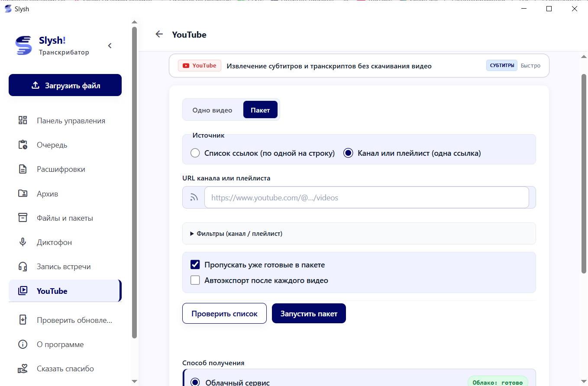Click the Очередь clipboard-clock icon
This screenshot has width=588, height=386.
click(x=23, y=145)
